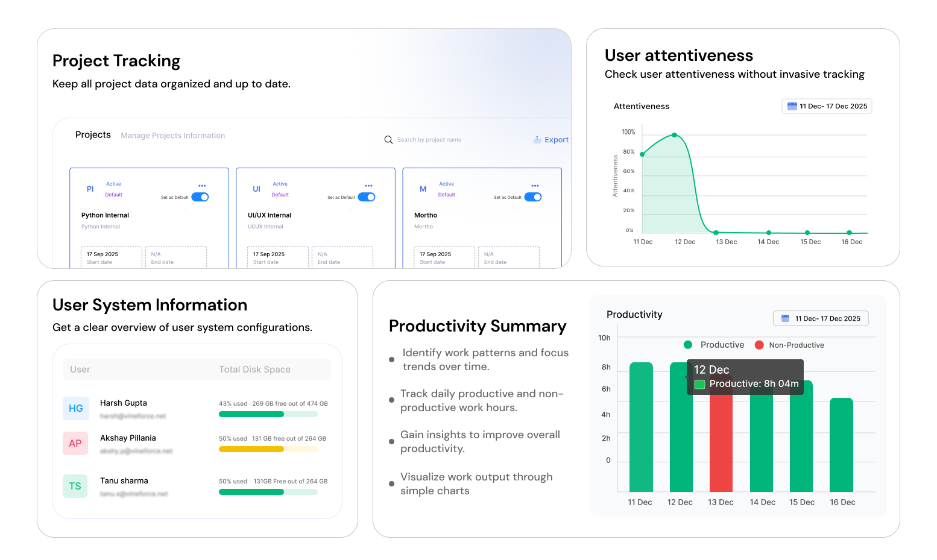Screen dimensions: 937x560
Task: Click the search magnifier icon in Projects panel
Action: point(388,139)
